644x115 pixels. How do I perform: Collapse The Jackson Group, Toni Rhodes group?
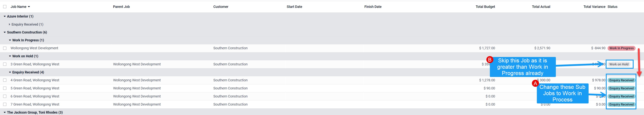tap(5, 113)
